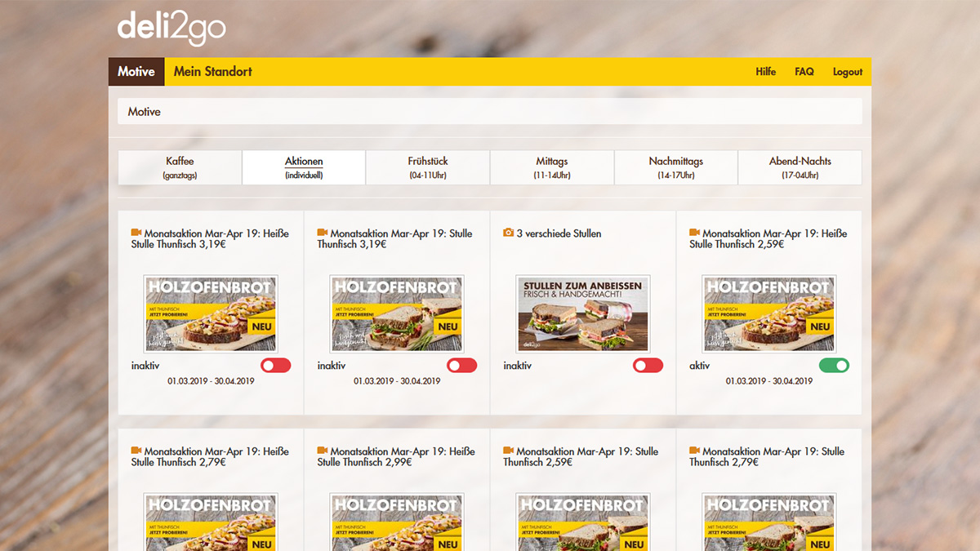Enable the second Stulle Thunfisch 3,19€ toggle

(461, 365)
